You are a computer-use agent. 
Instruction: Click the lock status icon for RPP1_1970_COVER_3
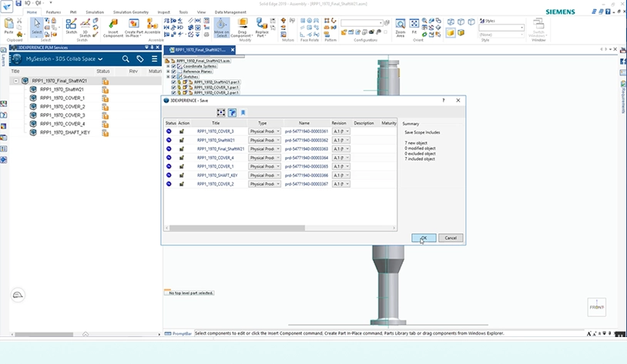106,115
